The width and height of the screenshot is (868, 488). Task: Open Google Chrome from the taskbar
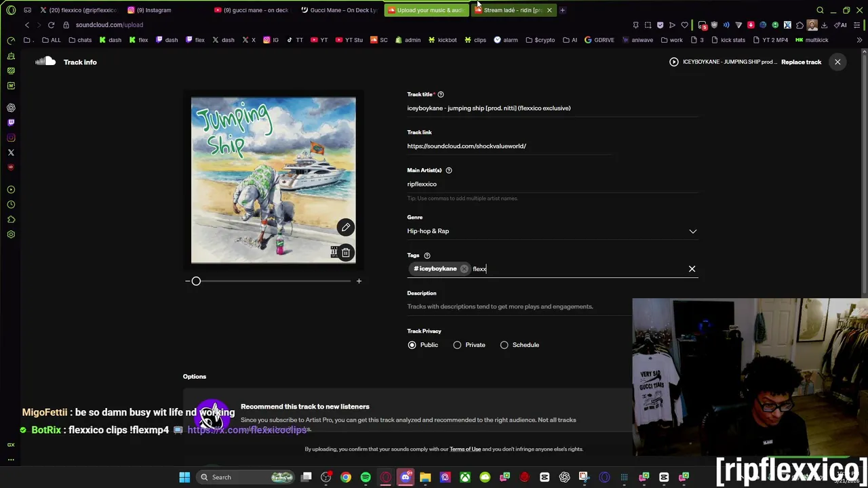(x=346, y=477)
